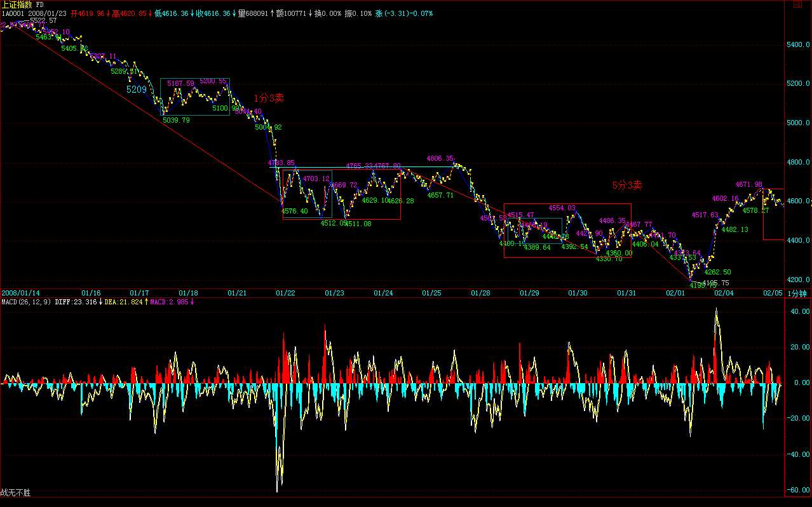The width and height of the screenshot is (812, 507).
Task: Click the 5209 cyan price label
Action: click(x=137, y=90)
